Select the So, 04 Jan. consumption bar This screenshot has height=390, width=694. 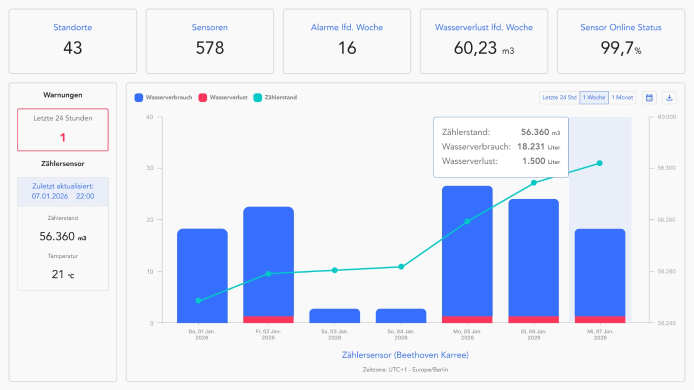tap(401, 316)
